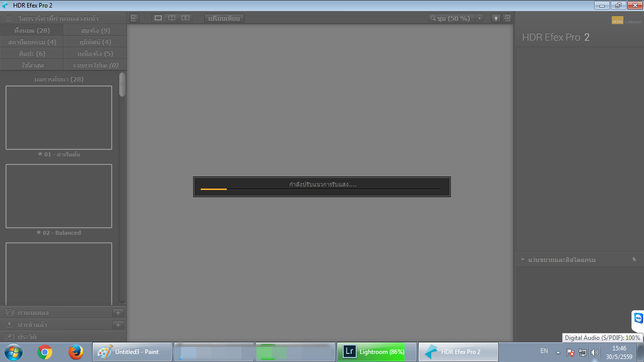The height and width of the screenshot is (362, 644).
Task: Click the network status tray icon
Action: click(583, 352)
